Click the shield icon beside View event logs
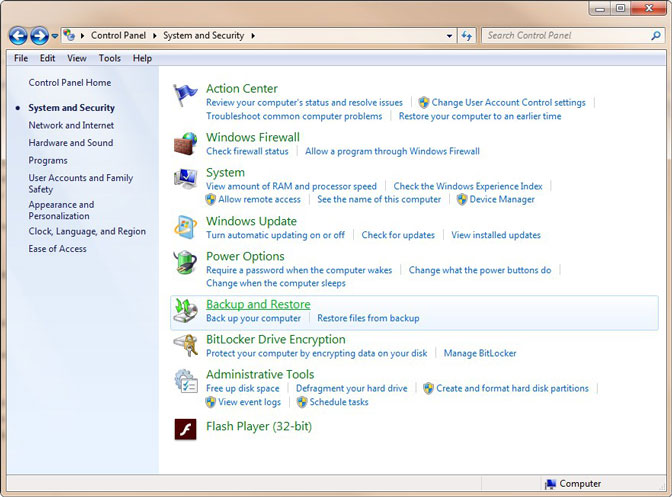Image resolution: width=672 pixels, height=497 pixels. [210, 402]
